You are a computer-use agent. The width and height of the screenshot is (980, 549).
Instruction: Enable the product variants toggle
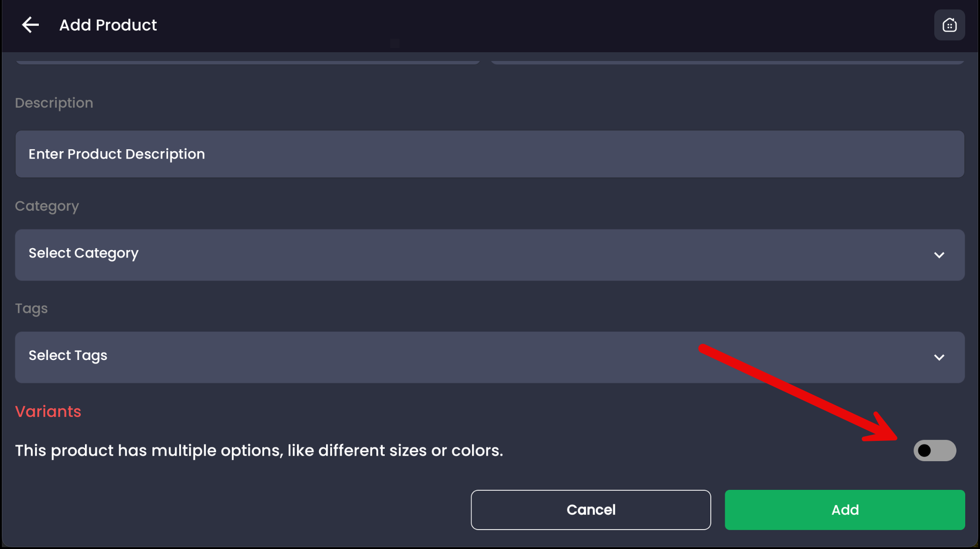[x=934, y=450]
